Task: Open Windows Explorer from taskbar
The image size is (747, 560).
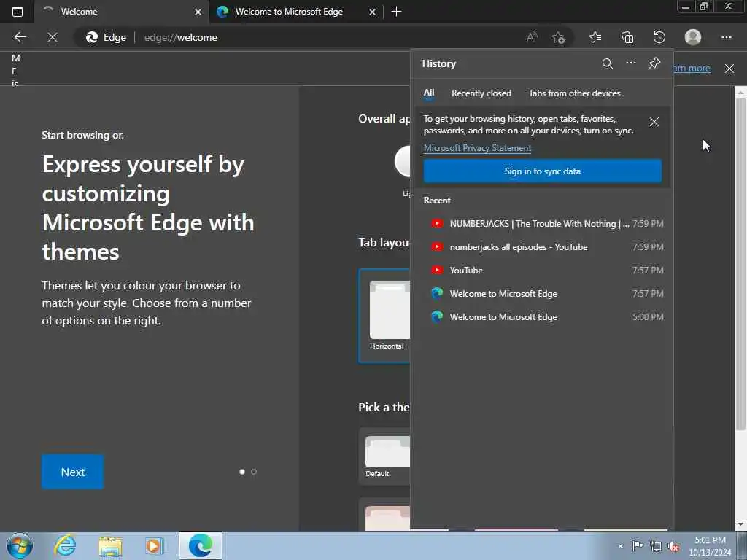Action: 110,545
